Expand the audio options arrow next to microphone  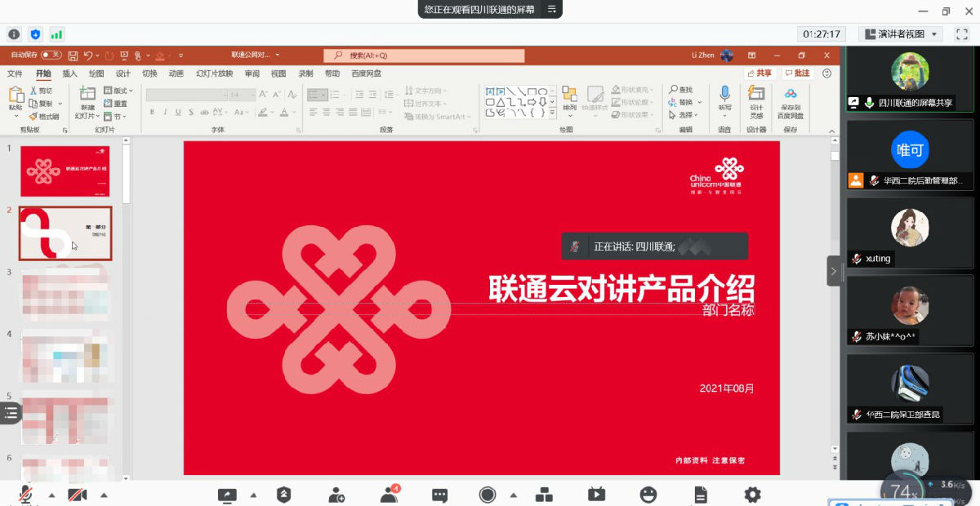click(52, 495)
